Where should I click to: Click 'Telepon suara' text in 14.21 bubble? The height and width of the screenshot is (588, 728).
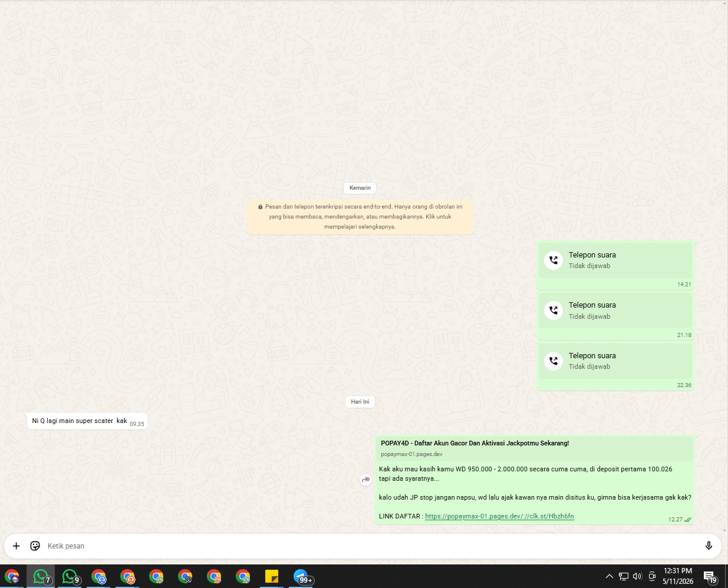[592, 255]
